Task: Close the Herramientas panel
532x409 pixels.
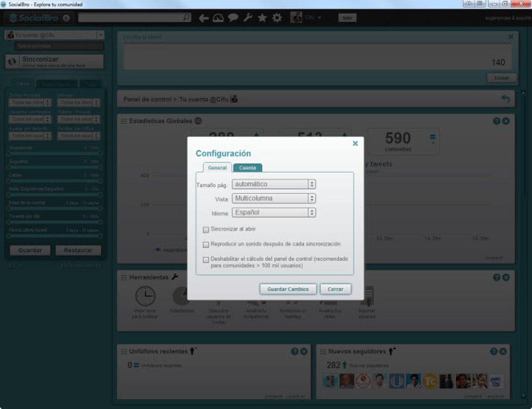Action: pos(506,278)
